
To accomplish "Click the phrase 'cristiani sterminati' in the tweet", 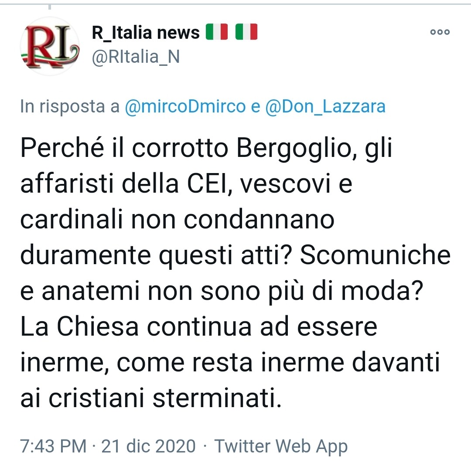I will coord(165,398).
